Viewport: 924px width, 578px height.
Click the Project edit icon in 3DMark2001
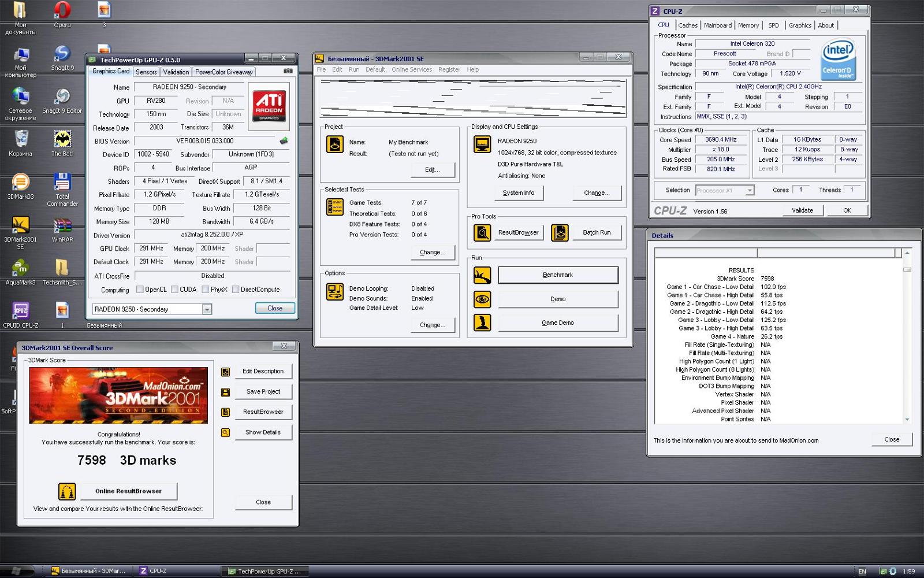(x=335, y=144)
